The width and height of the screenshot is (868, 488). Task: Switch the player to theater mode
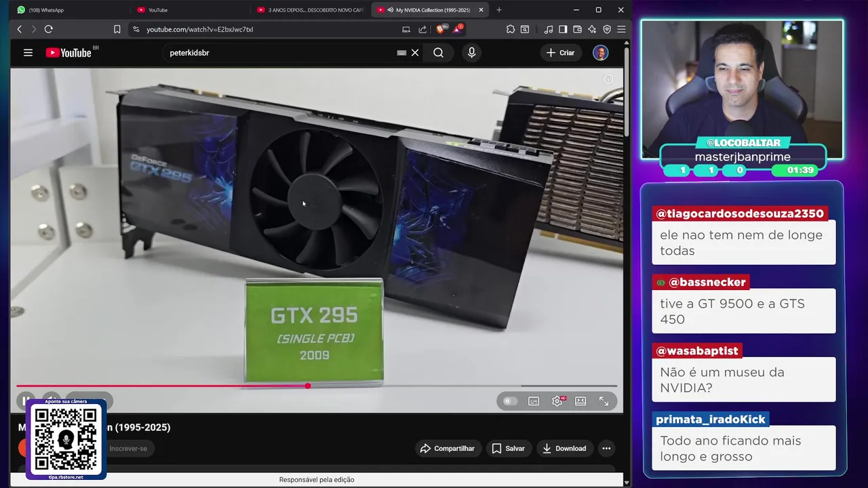tap(580, 401)
